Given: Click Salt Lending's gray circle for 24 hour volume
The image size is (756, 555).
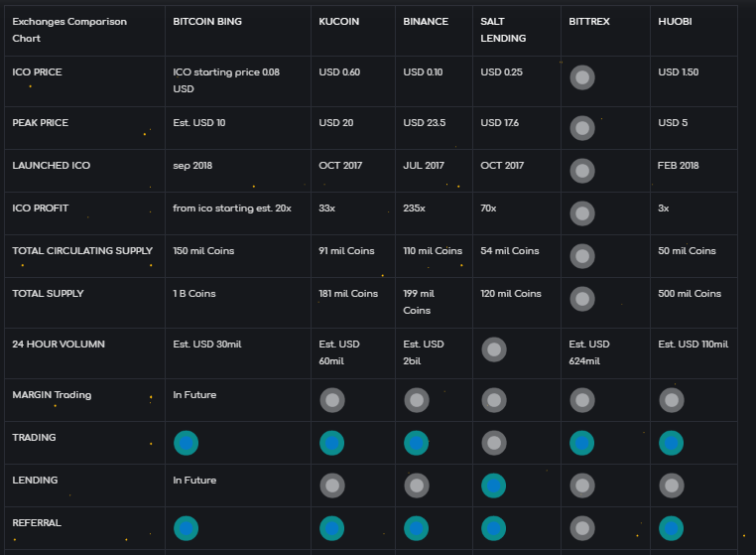Looking at the screenshot, I should (x=493, y=349).
